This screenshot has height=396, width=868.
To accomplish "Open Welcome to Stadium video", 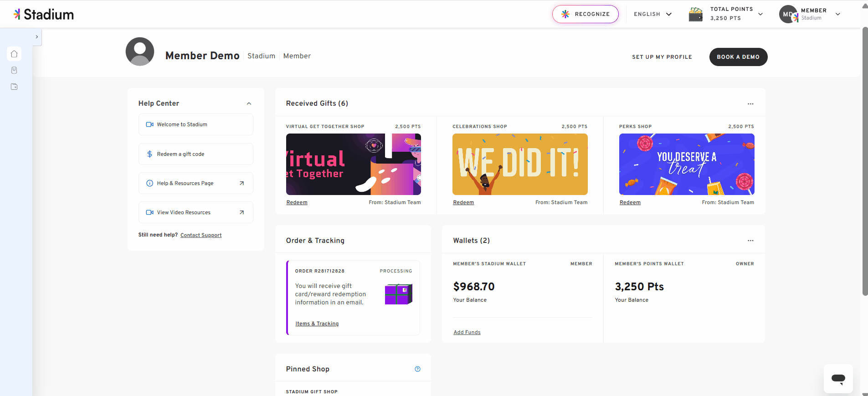I will coord(196,124).
